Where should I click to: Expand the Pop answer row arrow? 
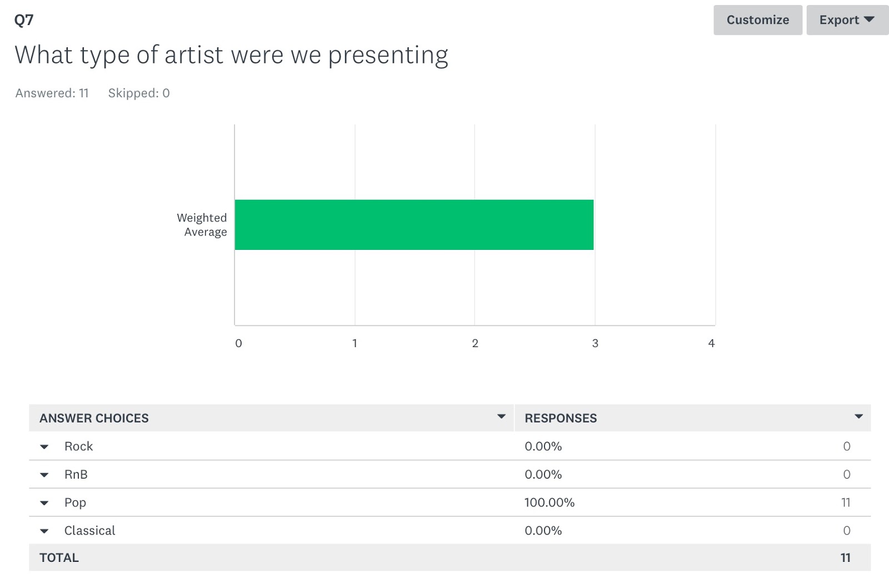click(44, 503)
